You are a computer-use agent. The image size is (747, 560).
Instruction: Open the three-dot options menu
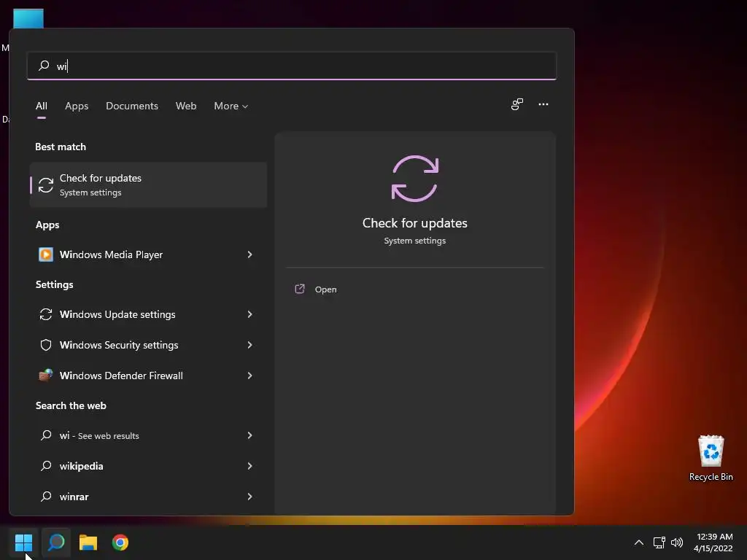pos(543,104)
